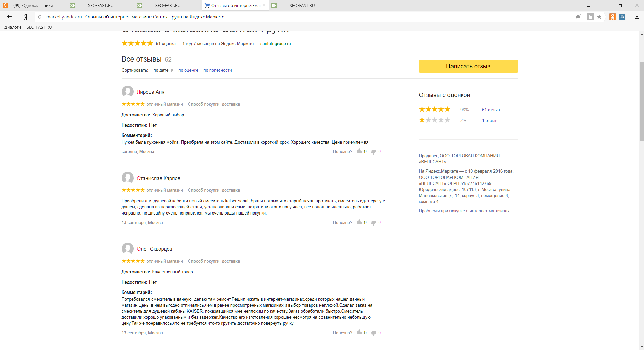
Task: Open the santeh-group.ru shop link
Action: [275, 44]
